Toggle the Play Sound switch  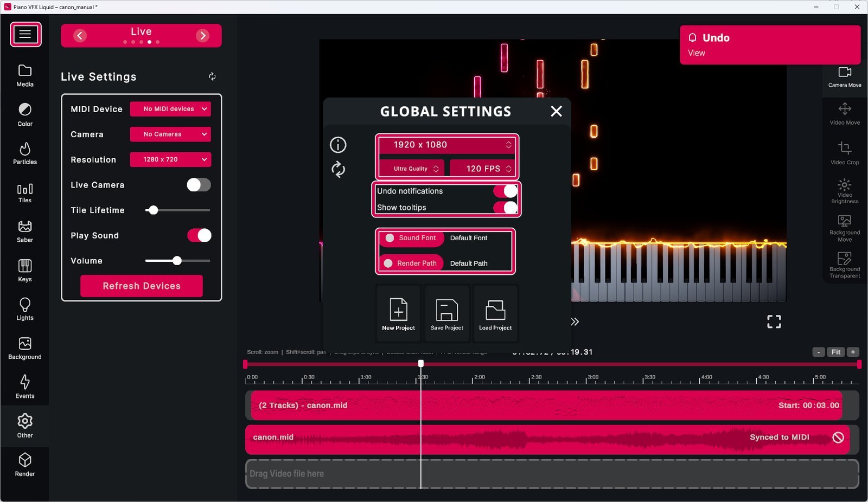(x=199, y=235)
